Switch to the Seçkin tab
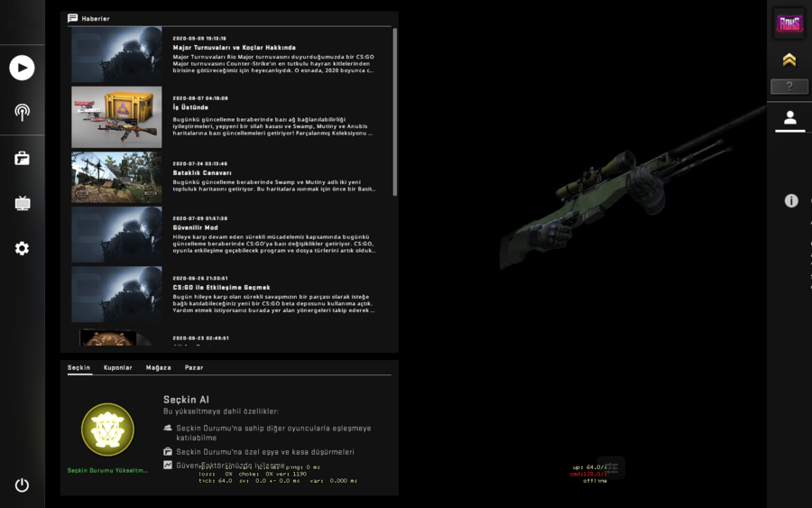 (x=78, y=367)
